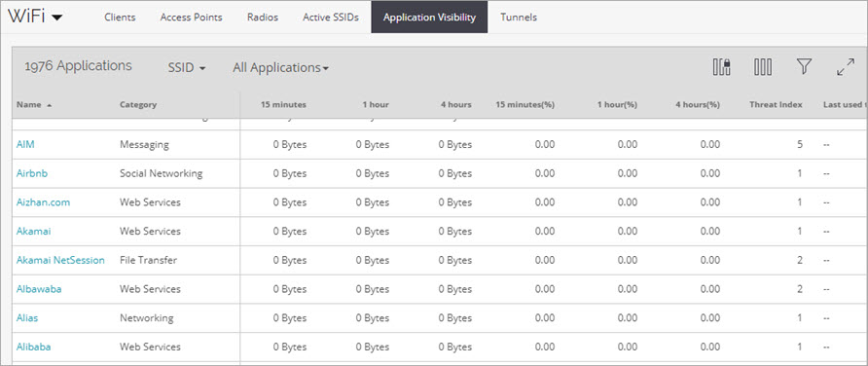Expand table to full screen
The image size is (868, 366).
tap(846, 67)
